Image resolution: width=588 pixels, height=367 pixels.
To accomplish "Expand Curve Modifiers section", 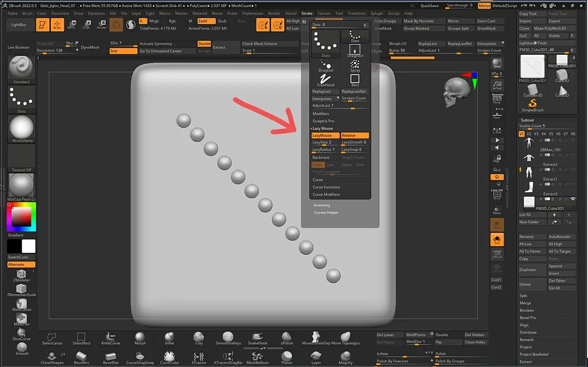I will tap(326, 194).
